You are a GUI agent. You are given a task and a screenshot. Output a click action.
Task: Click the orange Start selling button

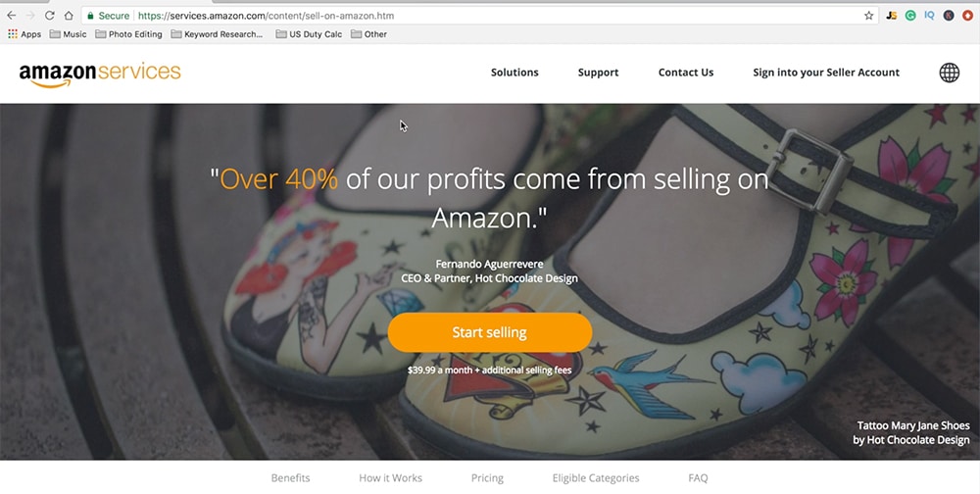489,332
